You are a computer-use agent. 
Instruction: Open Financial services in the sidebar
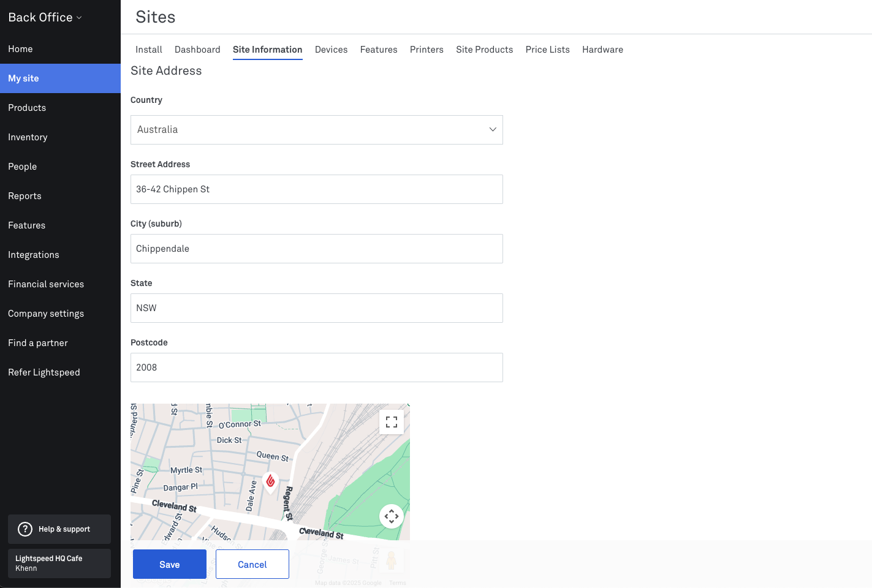60,284
